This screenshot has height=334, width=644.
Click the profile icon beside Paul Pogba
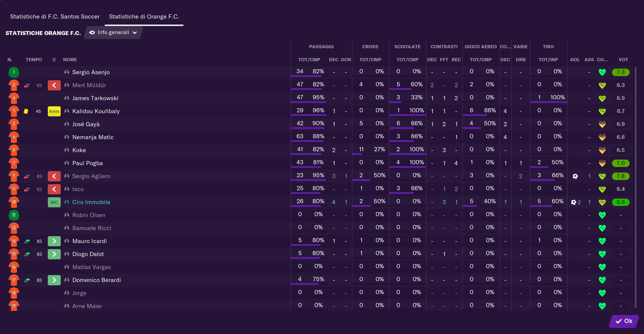click(67, 163)
